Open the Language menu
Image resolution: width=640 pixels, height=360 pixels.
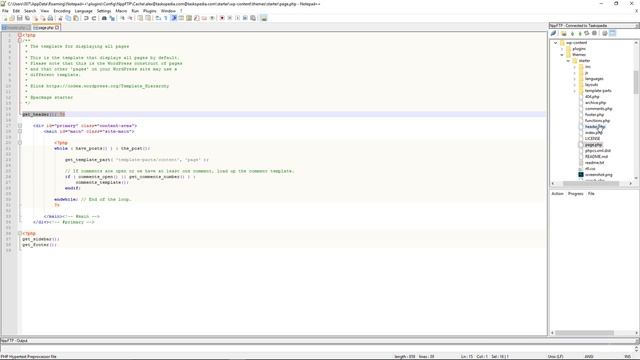83,11
